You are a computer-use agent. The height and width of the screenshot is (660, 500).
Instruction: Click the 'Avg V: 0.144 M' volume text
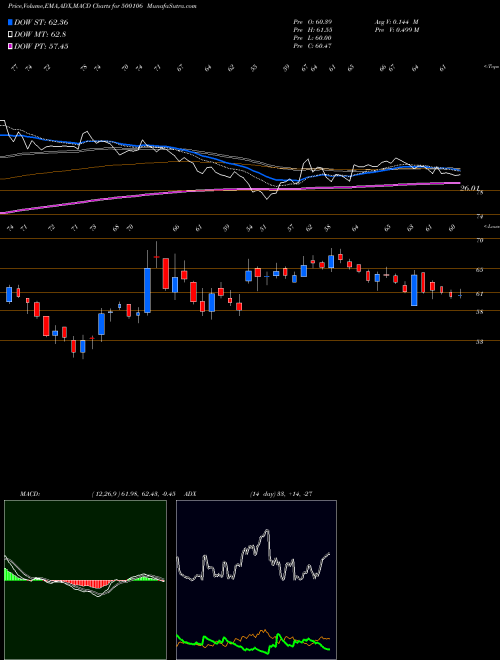click(396, 21)
